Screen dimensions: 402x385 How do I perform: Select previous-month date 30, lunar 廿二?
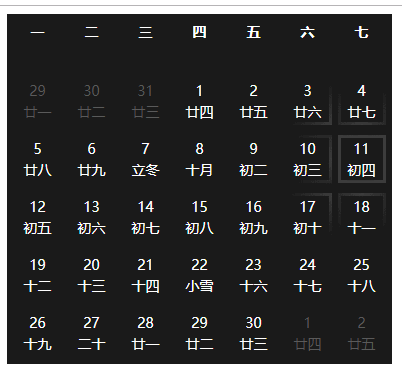(x=91, y=101)
